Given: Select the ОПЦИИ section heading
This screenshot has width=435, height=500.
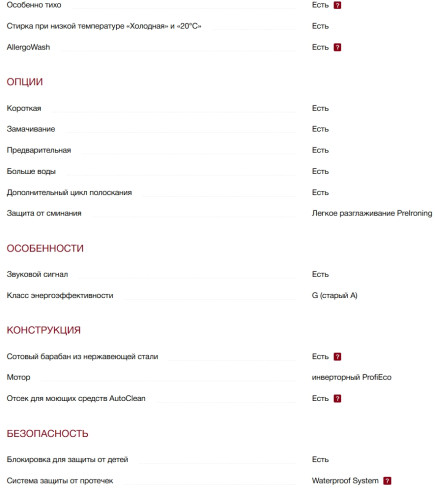Looking at the screenshot, I should (x=25, y=82).
